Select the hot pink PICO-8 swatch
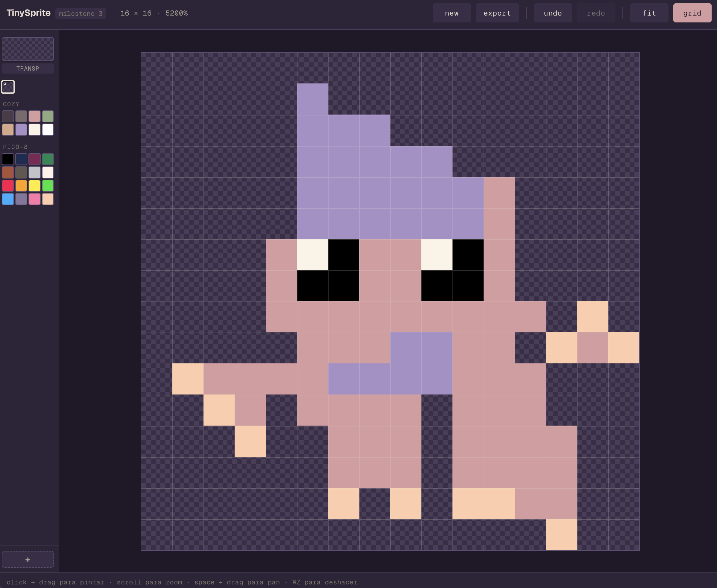717x588 pixels. click(x=34, y=199)
